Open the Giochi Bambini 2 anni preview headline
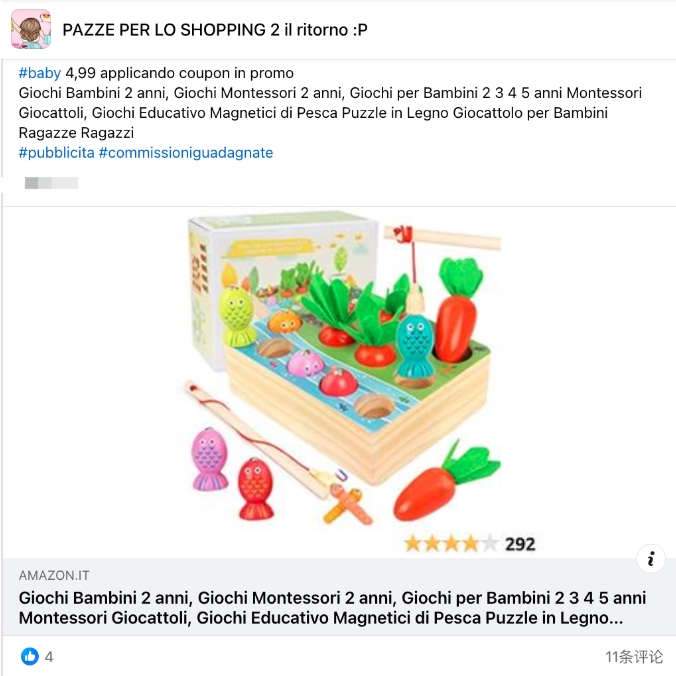 [332, 608]
